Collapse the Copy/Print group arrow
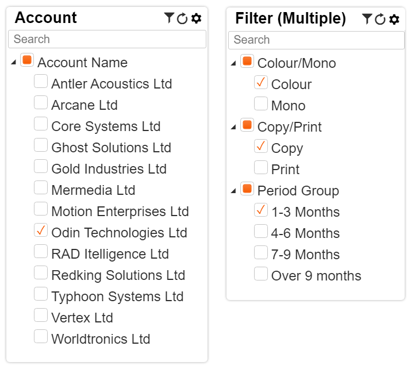Viewport: 411px width, 369px height. click(234, 127)
